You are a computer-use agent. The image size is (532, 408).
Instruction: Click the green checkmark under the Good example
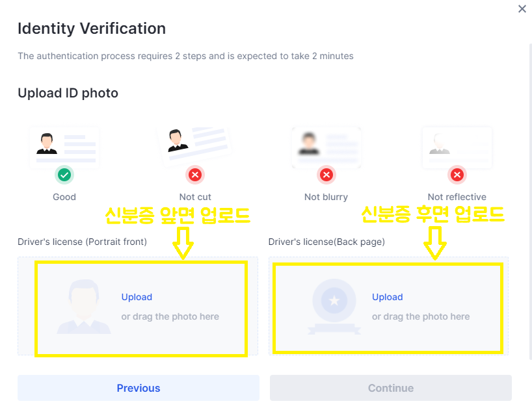point(64,174)
